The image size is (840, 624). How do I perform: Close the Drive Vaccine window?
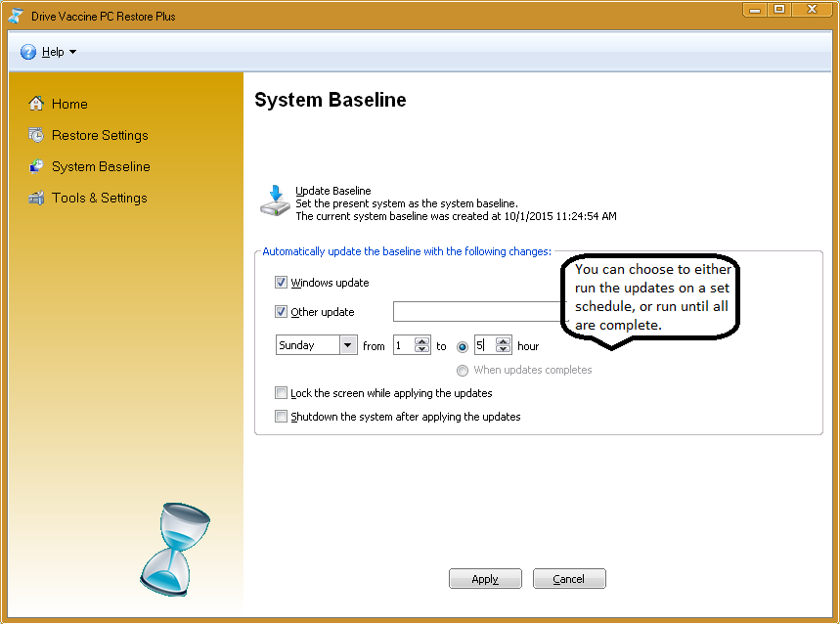[x=812, y=9]
